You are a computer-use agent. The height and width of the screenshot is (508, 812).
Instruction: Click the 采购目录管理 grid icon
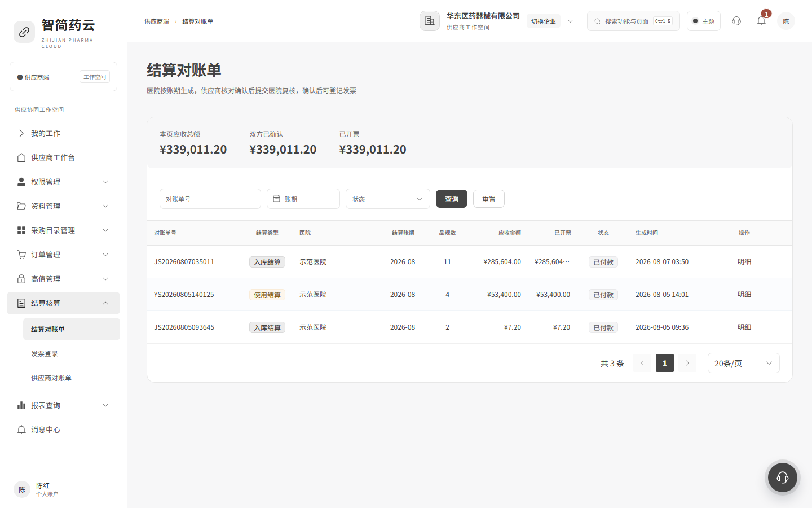[x=21, y=230]
